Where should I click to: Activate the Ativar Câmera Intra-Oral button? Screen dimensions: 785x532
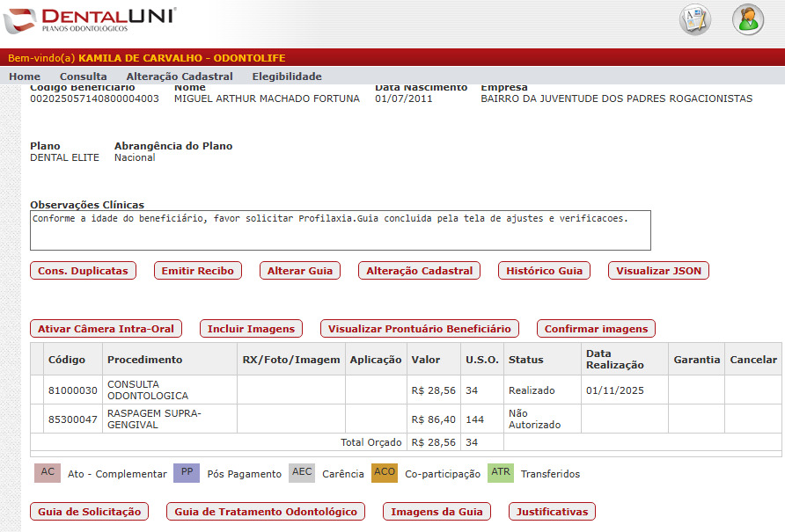106,329
